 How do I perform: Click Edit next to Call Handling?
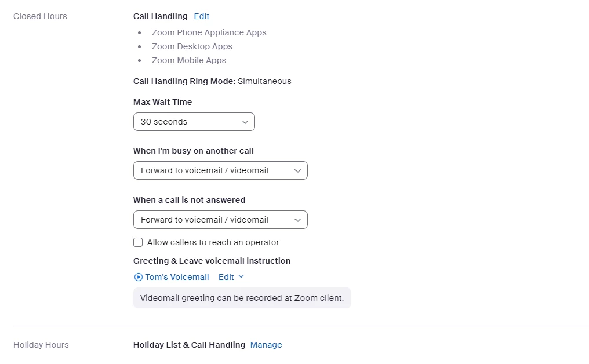point(202,16)
